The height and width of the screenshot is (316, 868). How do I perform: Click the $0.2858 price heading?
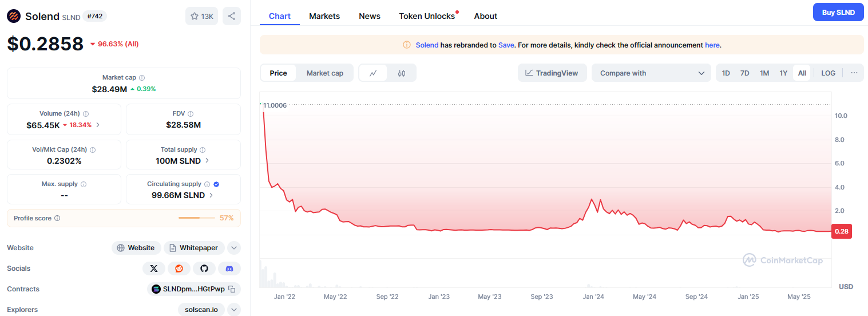pos(45,44)
